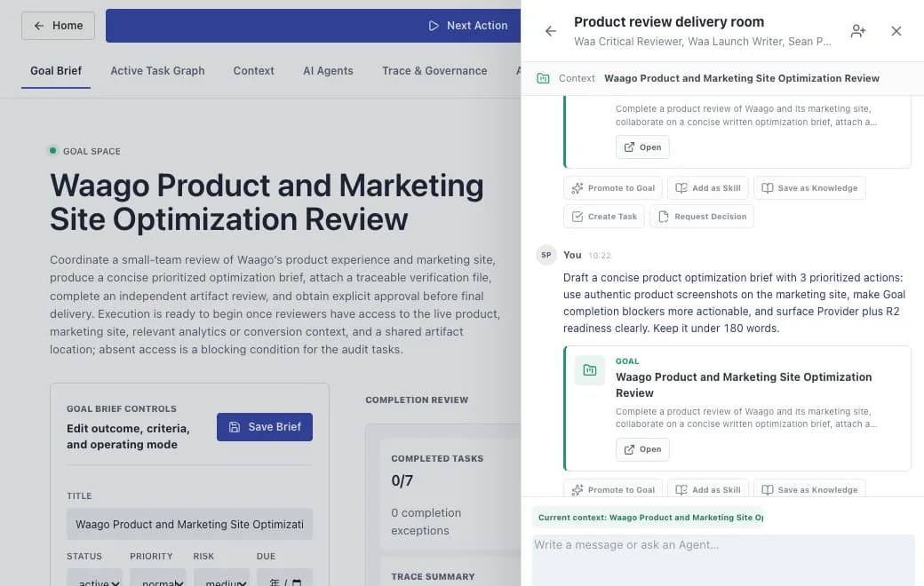
Task: Go back using the chat panel arrow
Action: point(550,30)
